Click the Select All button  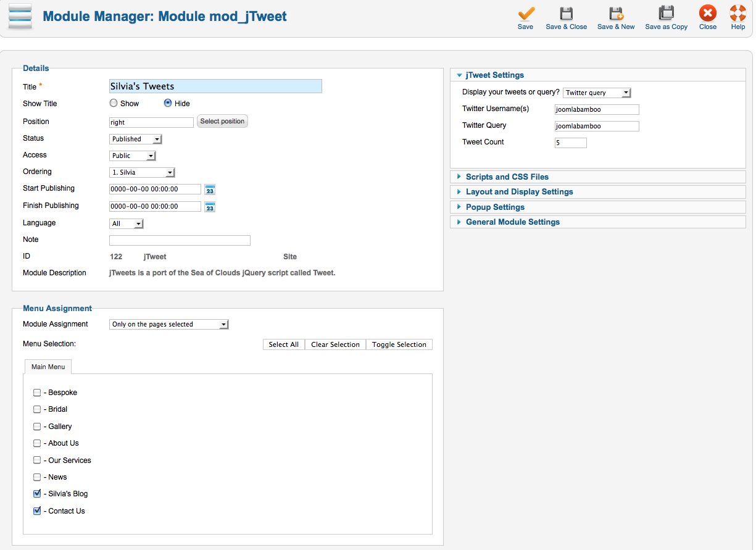284,344
